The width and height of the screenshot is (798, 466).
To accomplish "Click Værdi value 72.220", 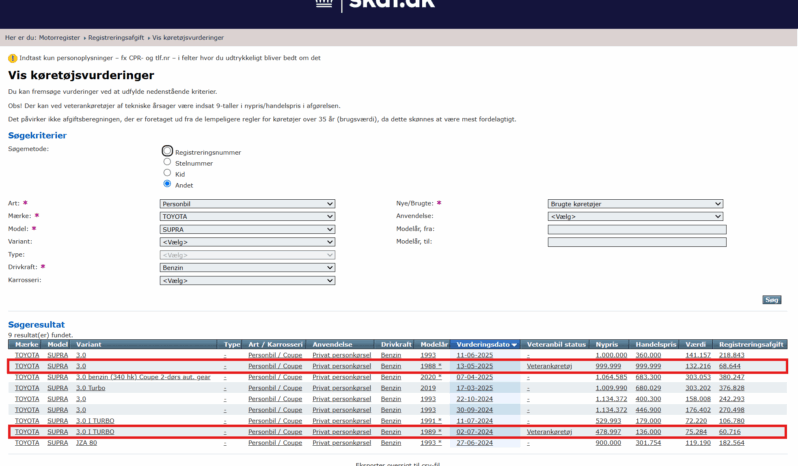I will 696,421.
